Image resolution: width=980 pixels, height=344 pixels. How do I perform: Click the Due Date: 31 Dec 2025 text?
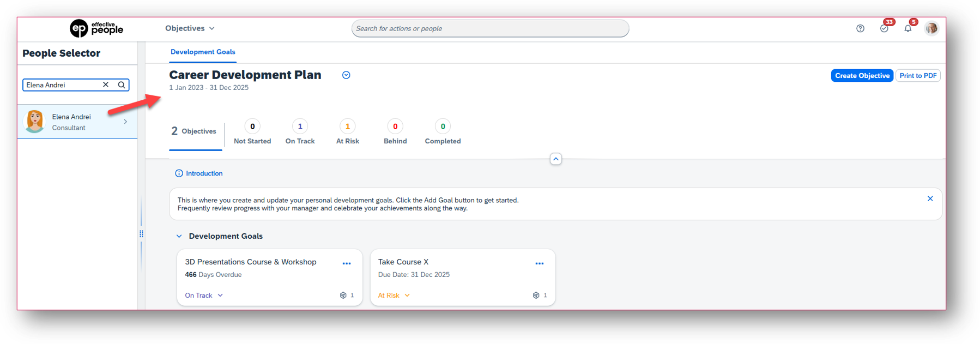pos(414,275)
